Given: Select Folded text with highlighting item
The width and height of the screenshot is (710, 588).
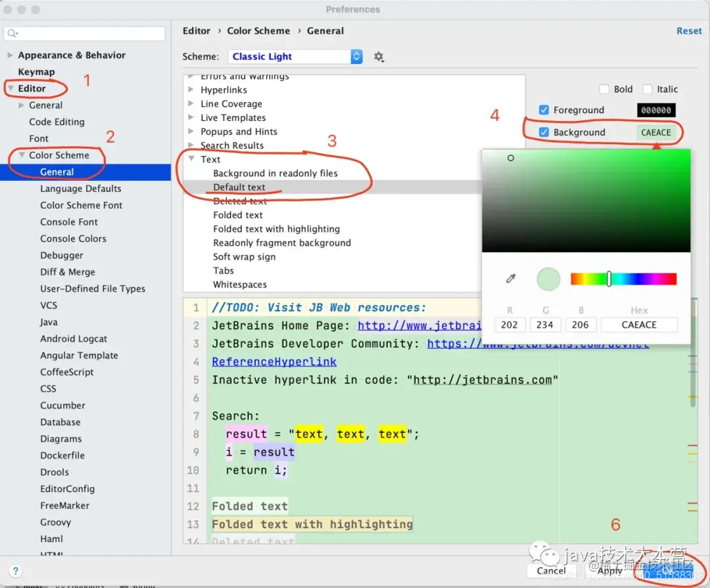Looking at the screenshot, I should [276, 229].
